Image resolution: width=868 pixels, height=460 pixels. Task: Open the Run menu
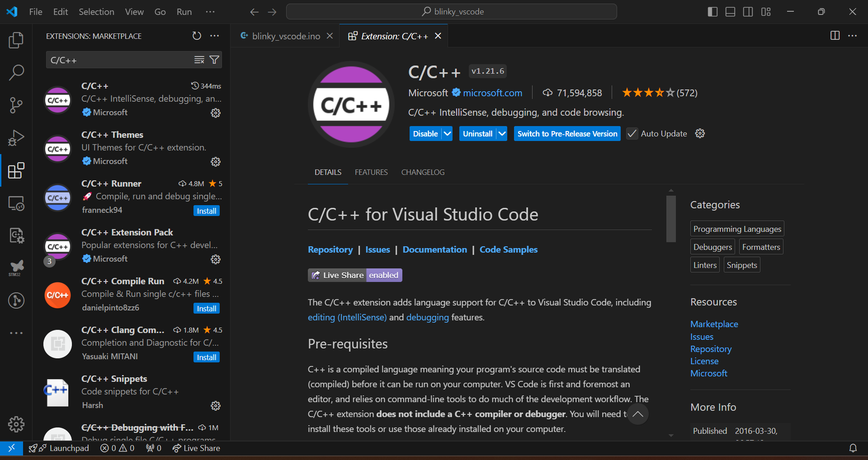(184, 12)
